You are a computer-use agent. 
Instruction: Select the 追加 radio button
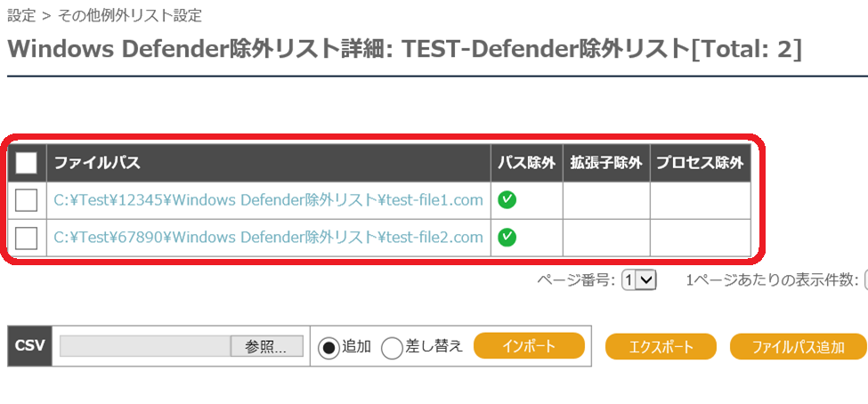coord(329,348)
